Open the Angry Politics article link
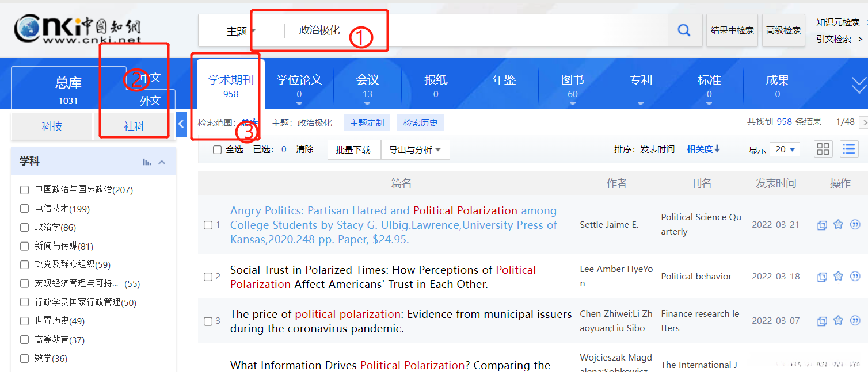The width and height of the screenshot is (868, 372). (x=393, y=225)
